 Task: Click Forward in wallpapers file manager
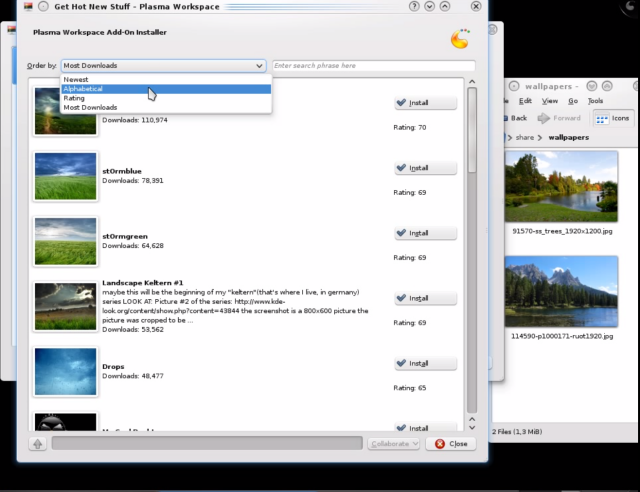point(559,118)
